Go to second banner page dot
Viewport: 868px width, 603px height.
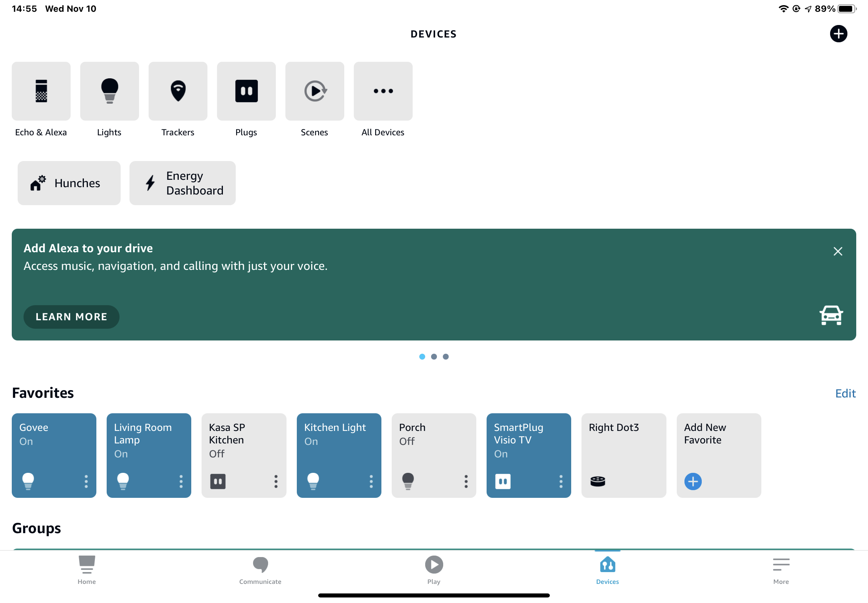(434, 357)
